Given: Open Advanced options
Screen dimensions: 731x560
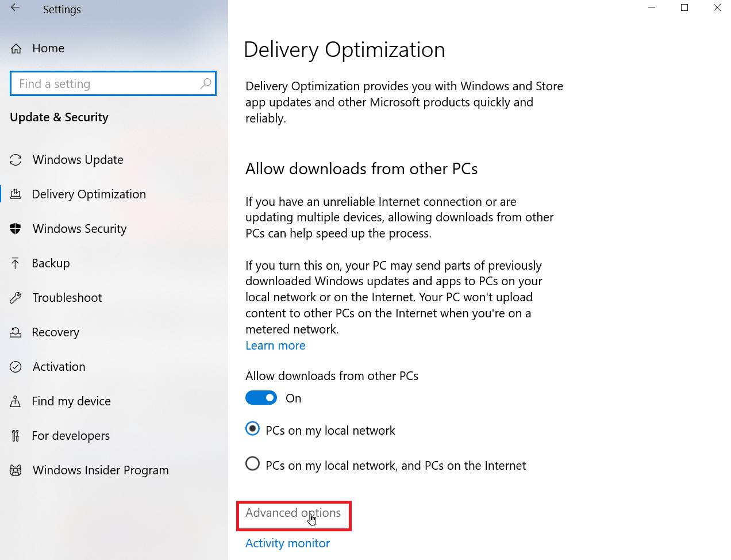Looking at the screenshot, I should point(293,513).
